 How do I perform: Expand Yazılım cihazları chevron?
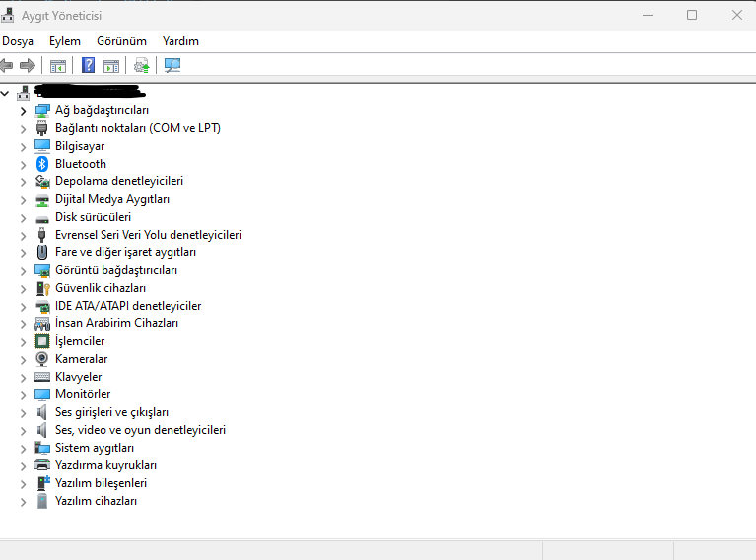click(x=23, y=502)
